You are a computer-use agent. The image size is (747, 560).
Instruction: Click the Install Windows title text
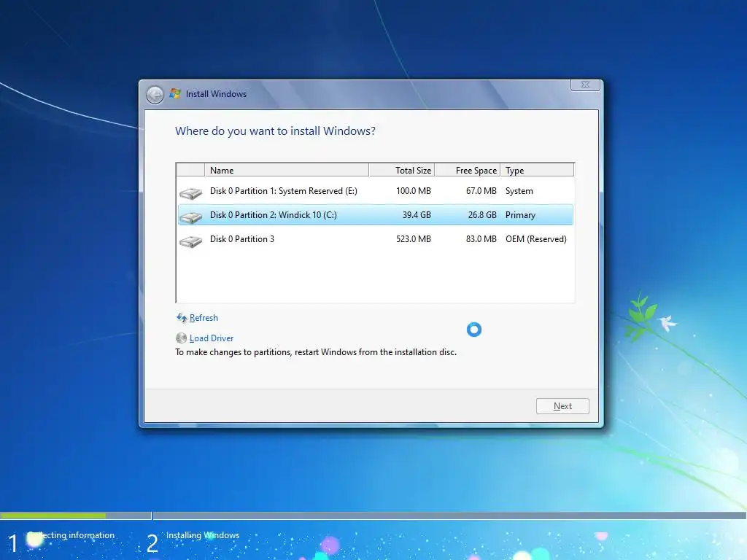click(216, 94)
